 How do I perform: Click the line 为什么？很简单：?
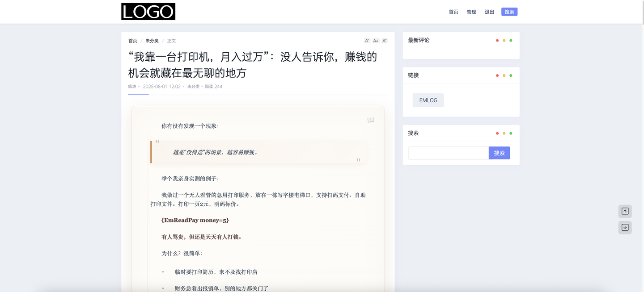click(x=182, y=254)
